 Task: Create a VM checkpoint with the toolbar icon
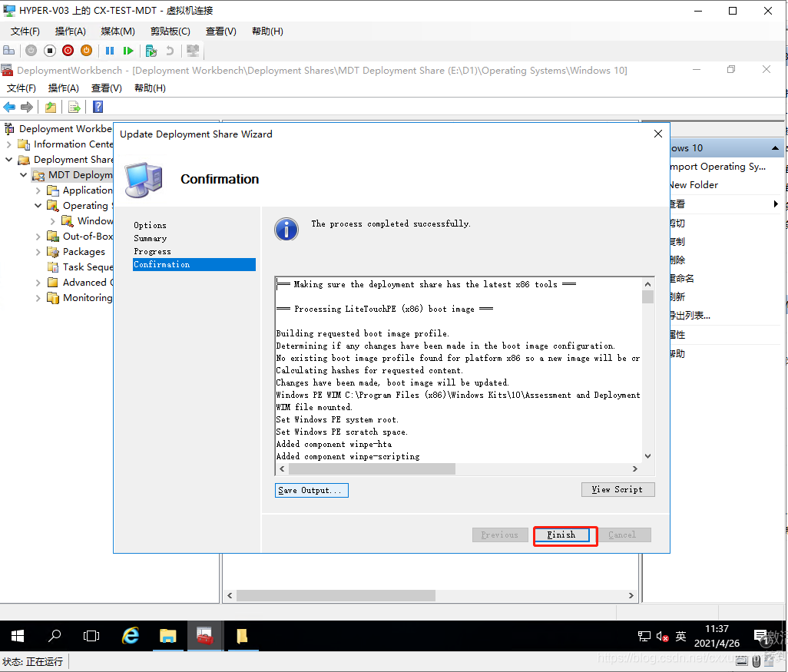tap(151, 50)
